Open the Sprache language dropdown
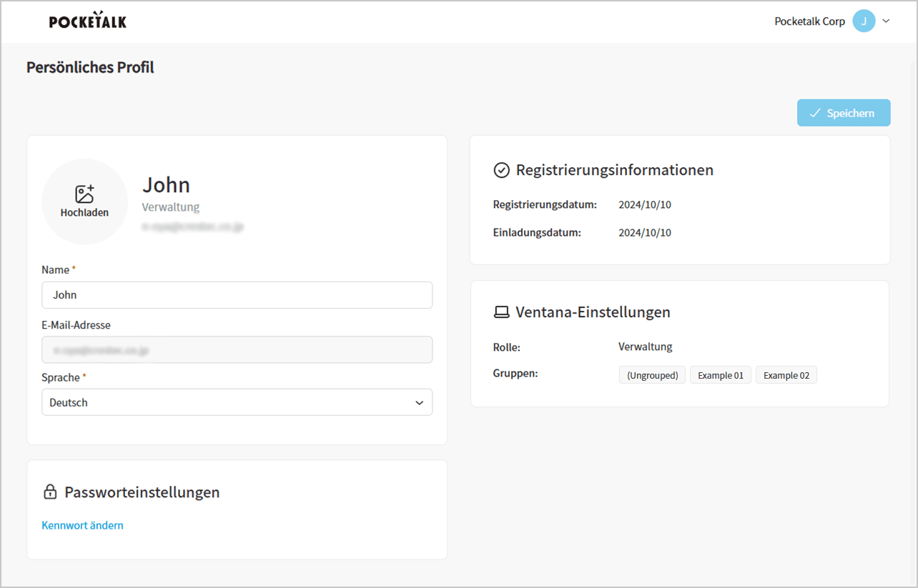918x588 pixels. (x=237, y=402)
